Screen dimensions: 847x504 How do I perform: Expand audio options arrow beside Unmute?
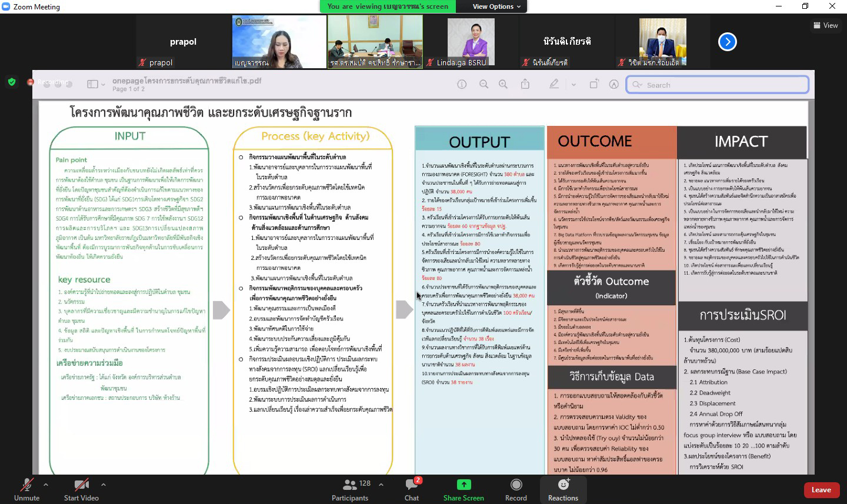pos(46,485)
